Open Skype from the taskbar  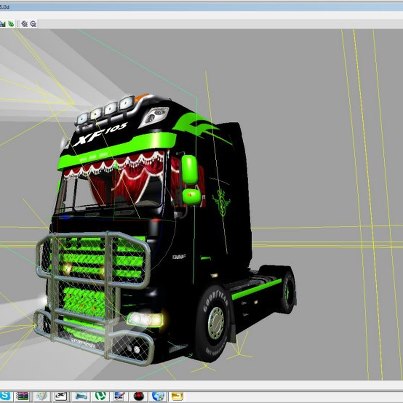(5, 396)
